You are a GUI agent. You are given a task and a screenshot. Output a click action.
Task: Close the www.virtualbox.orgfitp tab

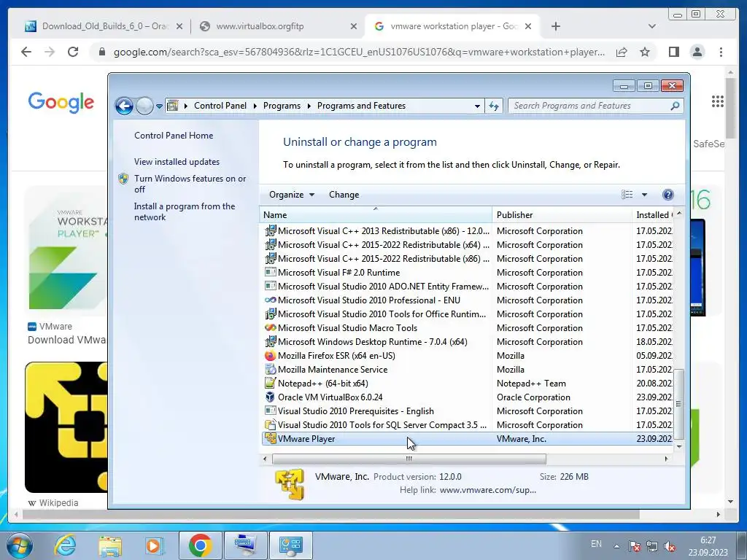click(354, 26)
